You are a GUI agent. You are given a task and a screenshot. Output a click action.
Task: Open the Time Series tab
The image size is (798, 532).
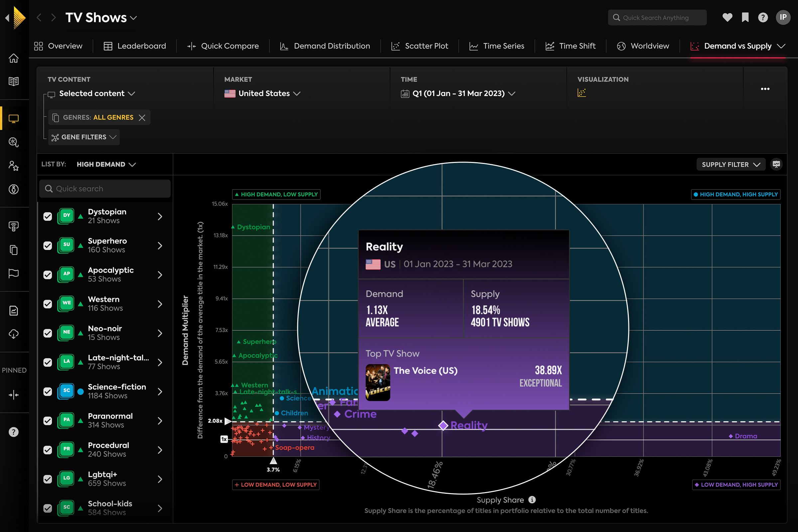497,46
